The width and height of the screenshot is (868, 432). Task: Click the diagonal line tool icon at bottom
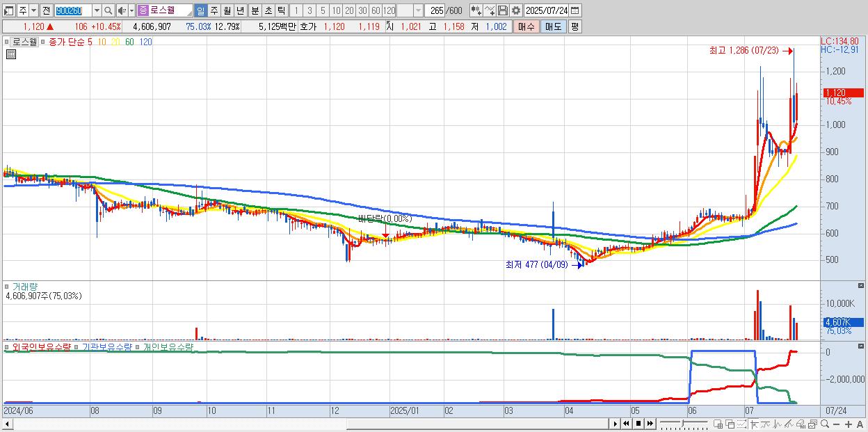click(789, 424)
